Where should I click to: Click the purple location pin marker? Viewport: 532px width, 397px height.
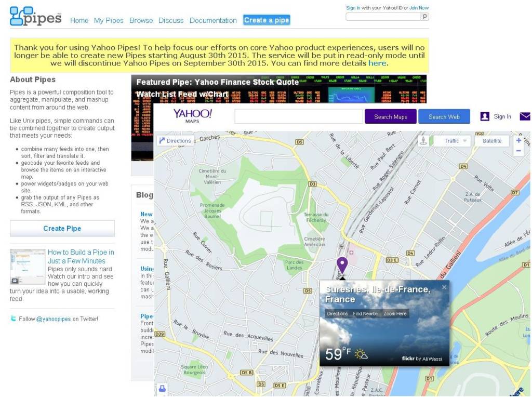coord(342,265)
